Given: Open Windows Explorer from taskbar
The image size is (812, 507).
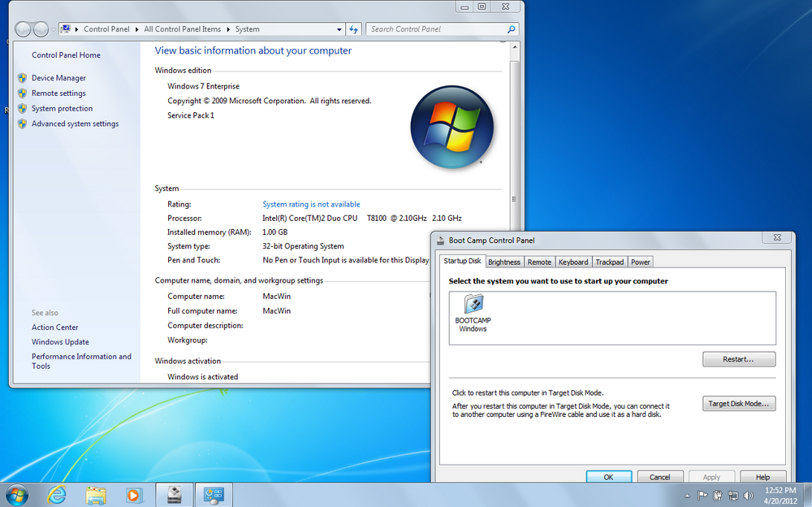Looking at the screenshot, I should 96,496.
